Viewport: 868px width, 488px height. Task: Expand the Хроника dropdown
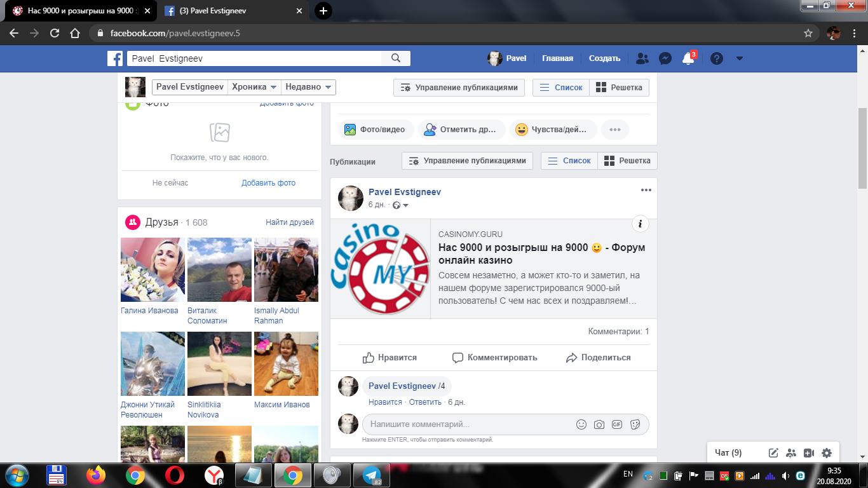coord(255,87)
